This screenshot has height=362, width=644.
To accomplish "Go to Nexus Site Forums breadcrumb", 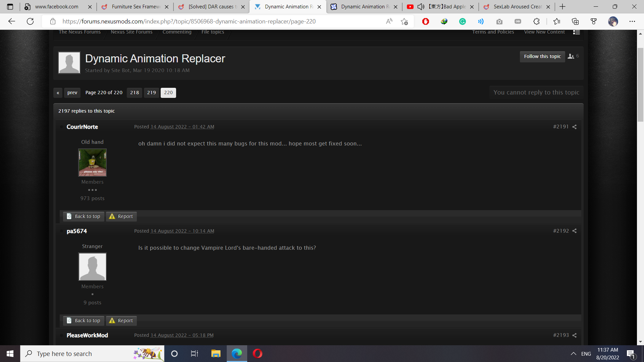I will tap(131, 32).
